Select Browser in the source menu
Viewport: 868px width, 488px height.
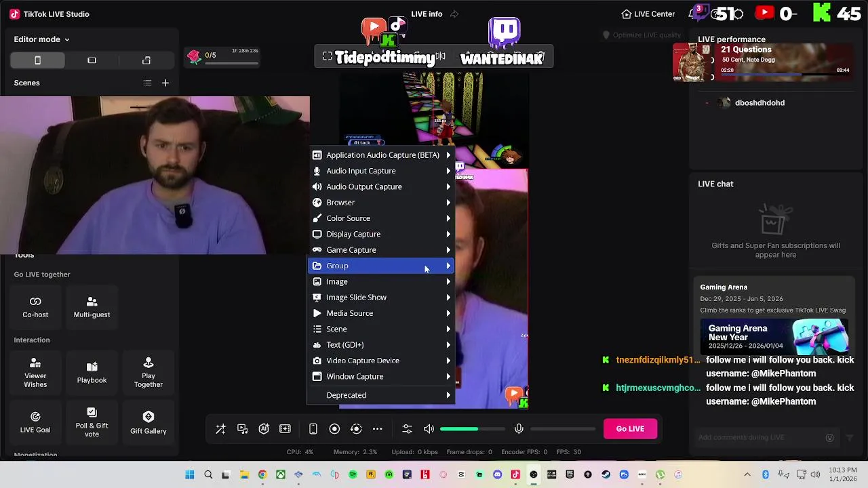[x=381, y=203]
